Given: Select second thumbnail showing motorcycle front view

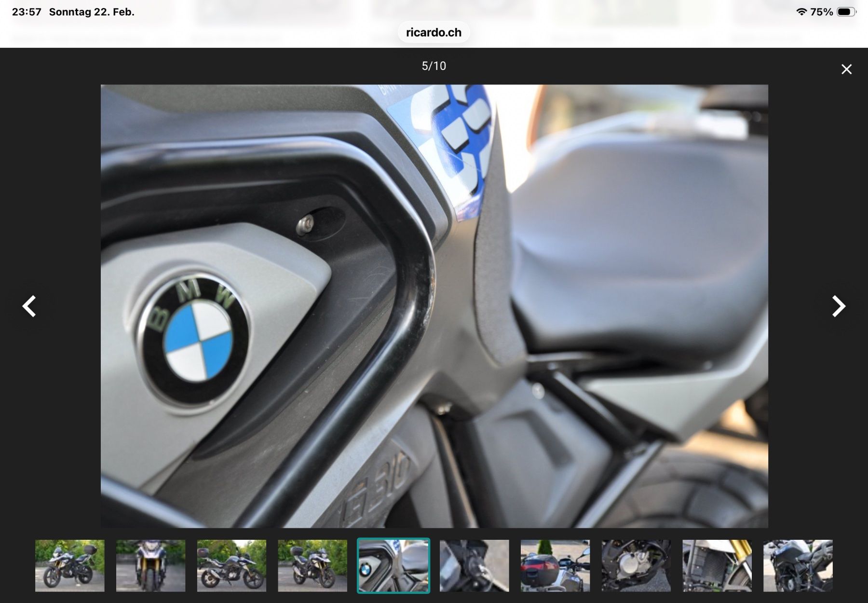Looking at the screenshot, I should [x=150, y=565].
